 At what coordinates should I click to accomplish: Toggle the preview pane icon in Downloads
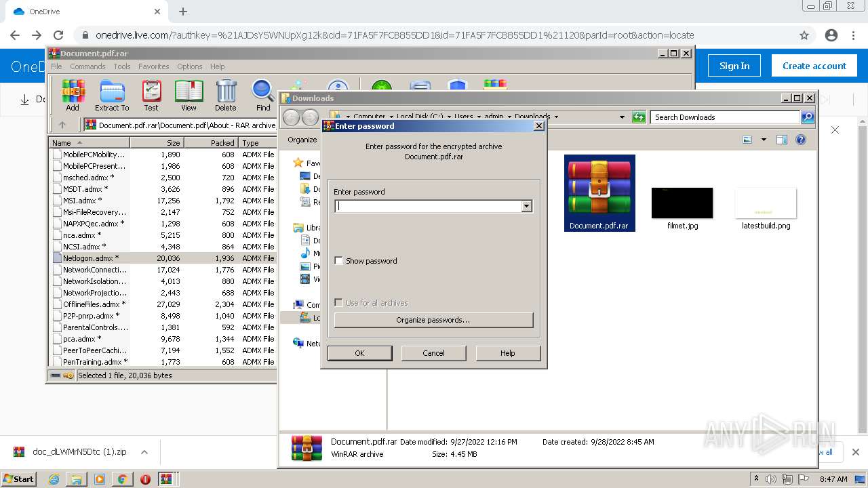781,140
